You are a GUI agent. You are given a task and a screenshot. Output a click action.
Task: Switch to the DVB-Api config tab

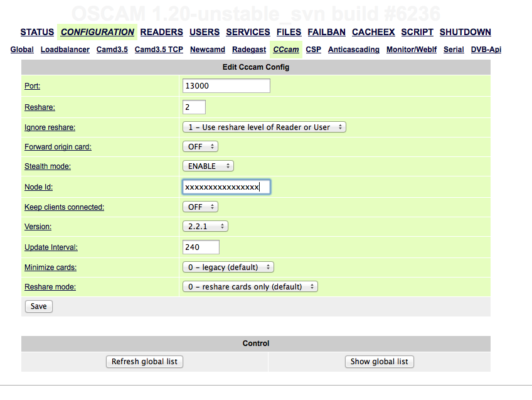point(486,50)
